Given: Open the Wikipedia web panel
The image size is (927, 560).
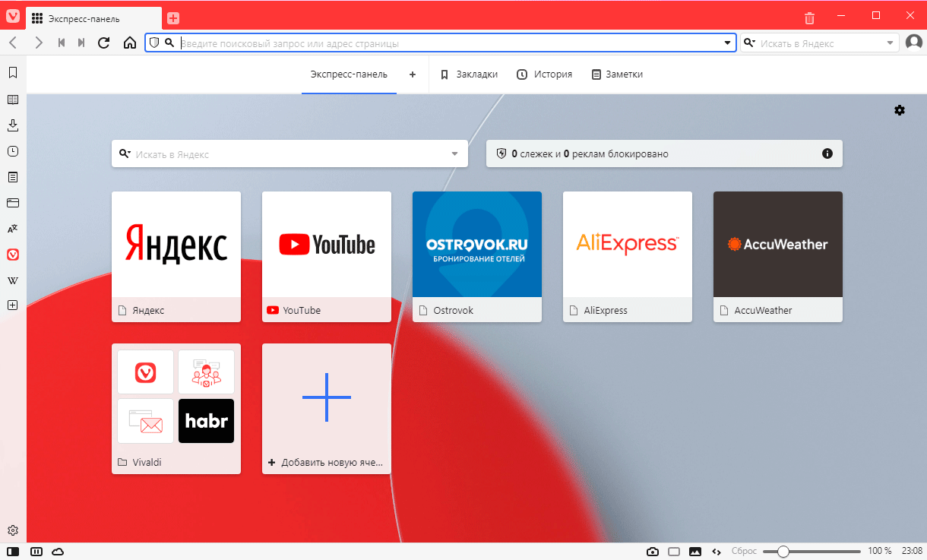Looking at the screenshot, I should (x=13, y=280).
